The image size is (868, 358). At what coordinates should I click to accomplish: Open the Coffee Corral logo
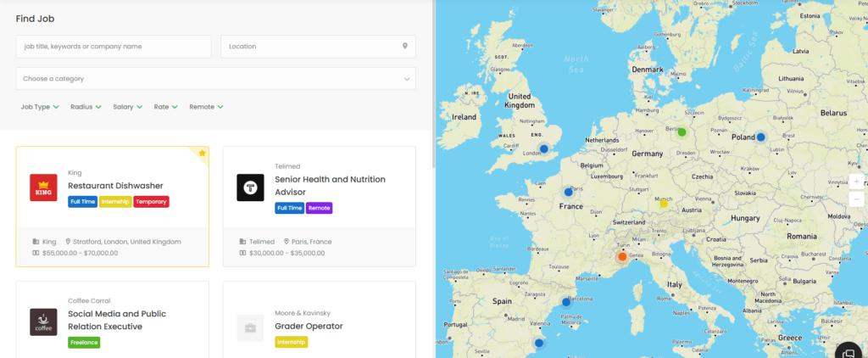click(x=43, y=322)
